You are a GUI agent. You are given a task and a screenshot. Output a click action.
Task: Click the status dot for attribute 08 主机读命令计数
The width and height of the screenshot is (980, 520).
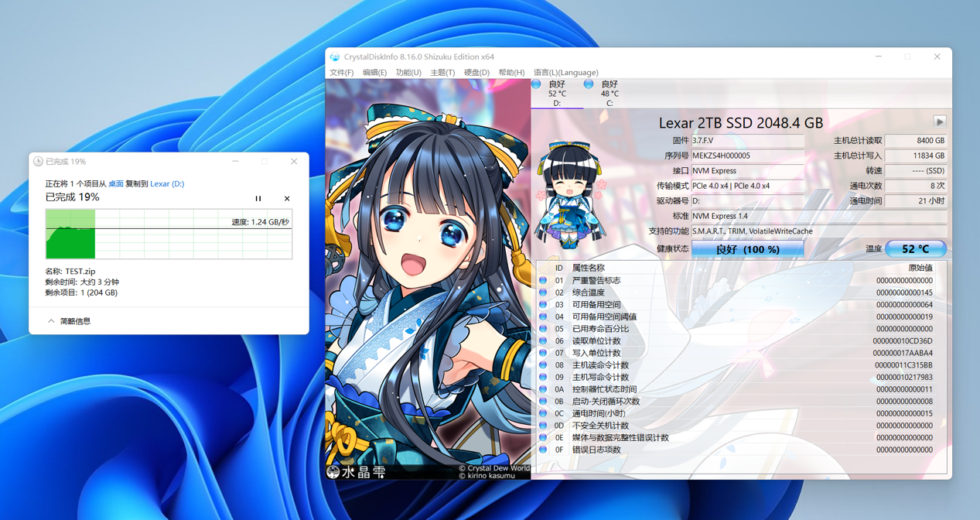pos(543,365)
